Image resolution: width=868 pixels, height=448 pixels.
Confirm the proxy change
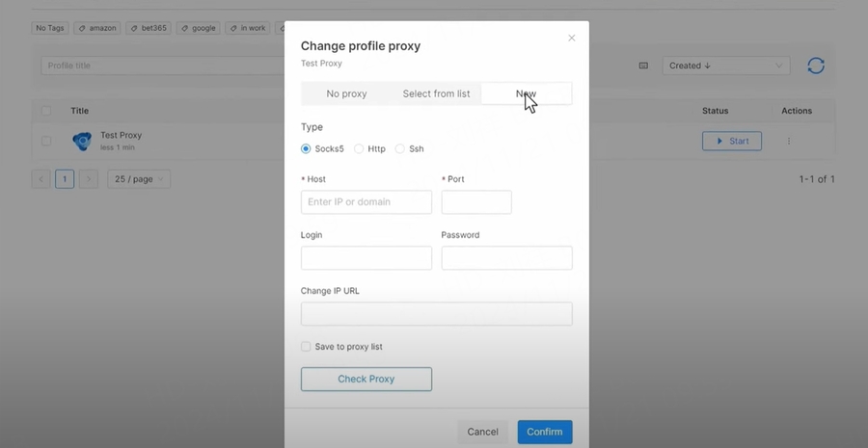tap(544, 432)
